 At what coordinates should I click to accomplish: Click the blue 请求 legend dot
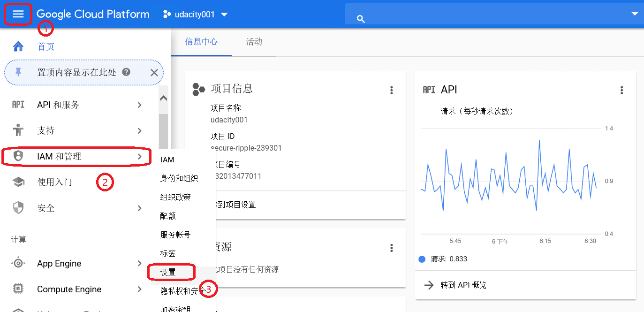coord(422,259)
